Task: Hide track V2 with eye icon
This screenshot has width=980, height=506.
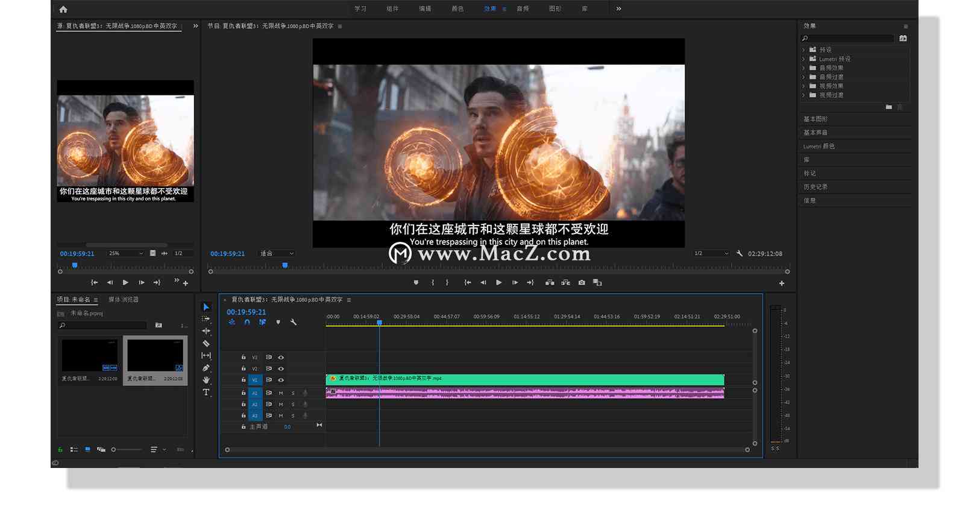Action: [281, 368]
